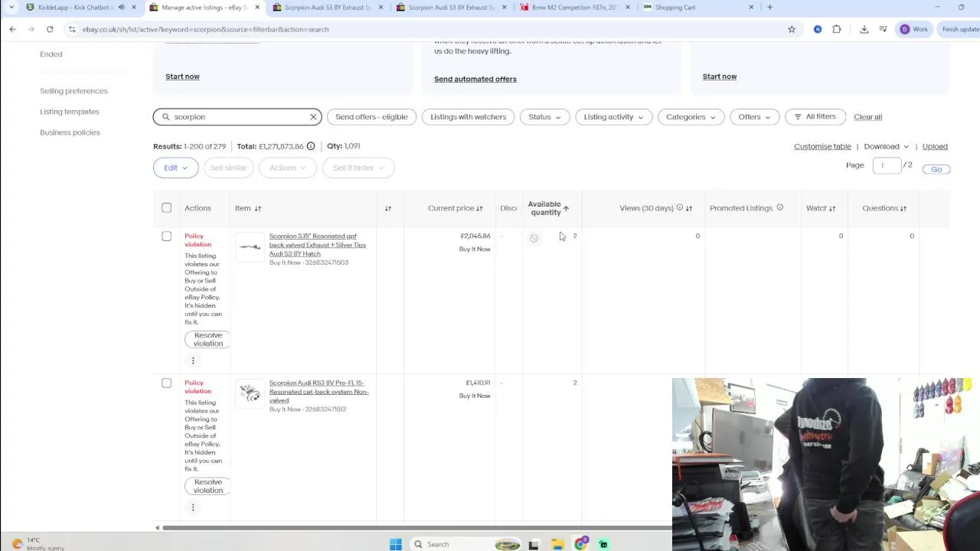Sort by the Questions column arrows

(903, 208)
